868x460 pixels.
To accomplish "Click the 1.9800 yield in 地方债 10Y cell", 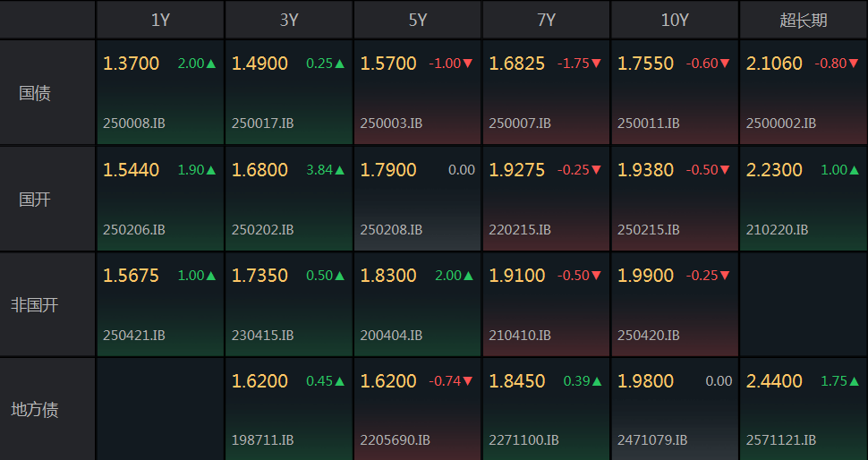I will tap(645, 381).
